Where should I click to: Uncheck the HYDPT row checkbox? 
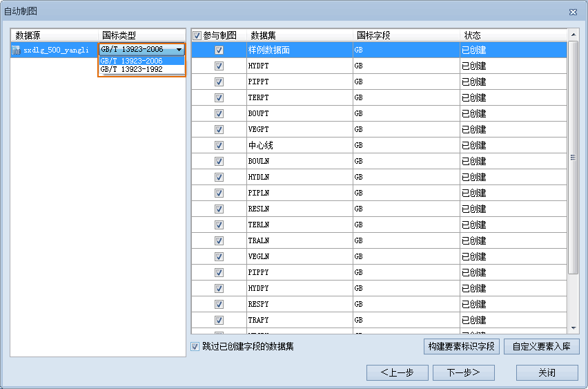(219, 66)
